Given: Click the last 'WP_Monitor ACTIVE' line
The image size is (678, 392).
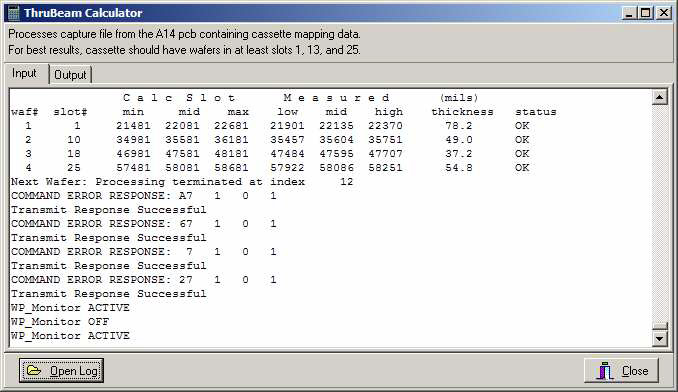Looking at the screenshot, I should click(70, 335).
